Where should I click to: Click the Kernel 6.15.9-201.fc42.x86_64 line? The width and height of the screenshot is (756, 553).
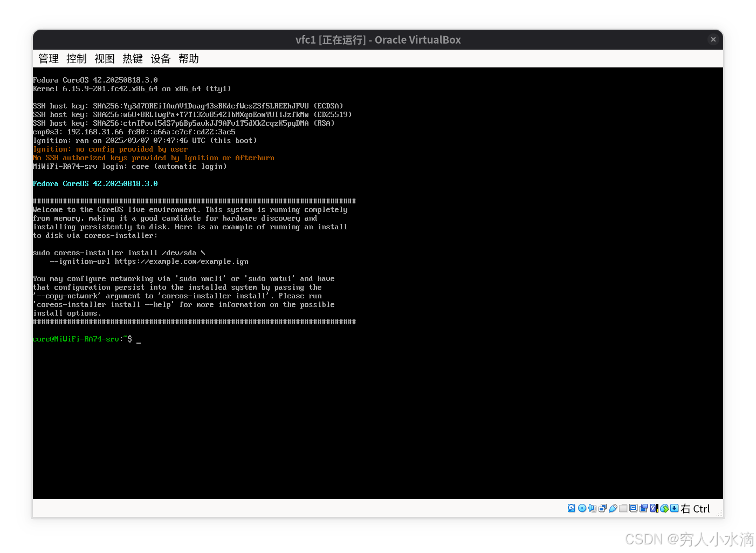point(132,88)
